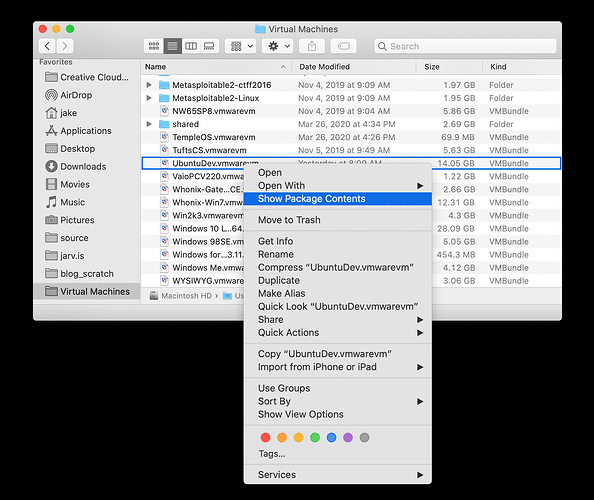
Task: Choose Quick Look "UbuntuDev.vmwarevm"
Action: 338,306
